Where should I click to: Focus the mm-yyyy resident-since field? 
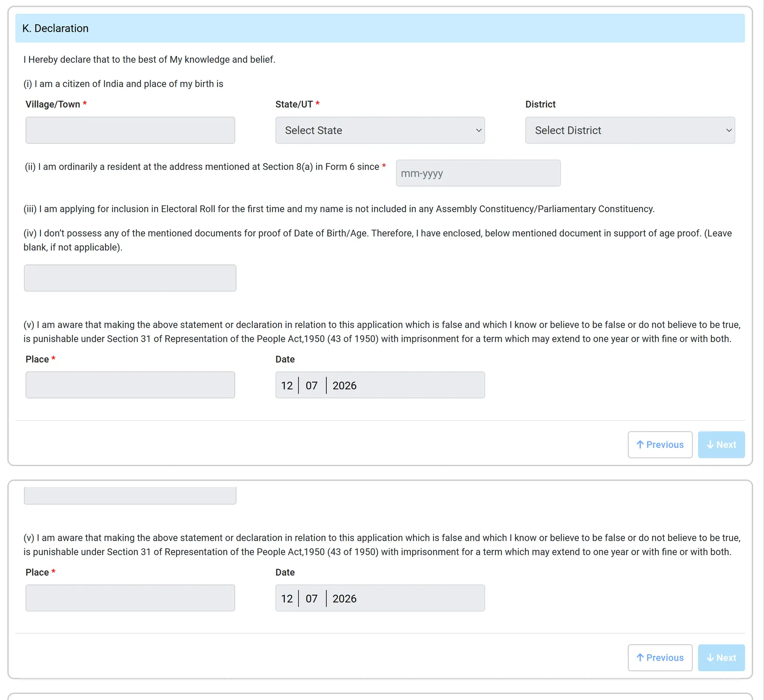pos(478,173)
